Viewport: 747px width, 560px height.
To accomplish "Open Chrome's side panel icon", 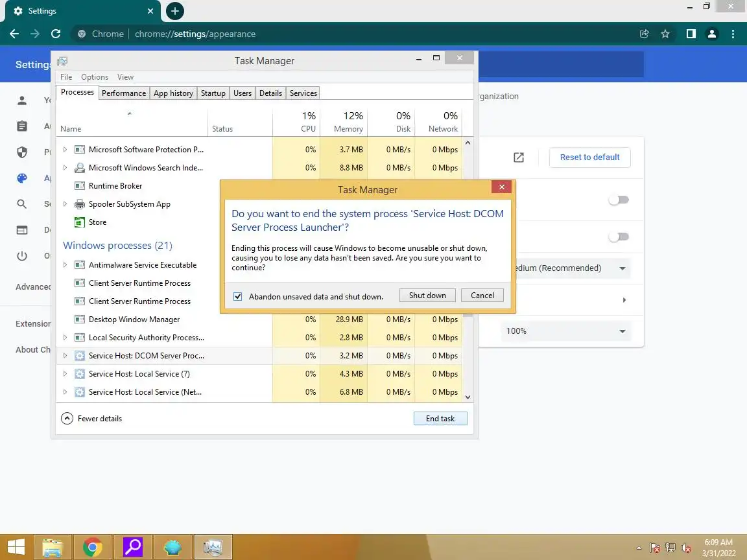I will coord(691,34).
